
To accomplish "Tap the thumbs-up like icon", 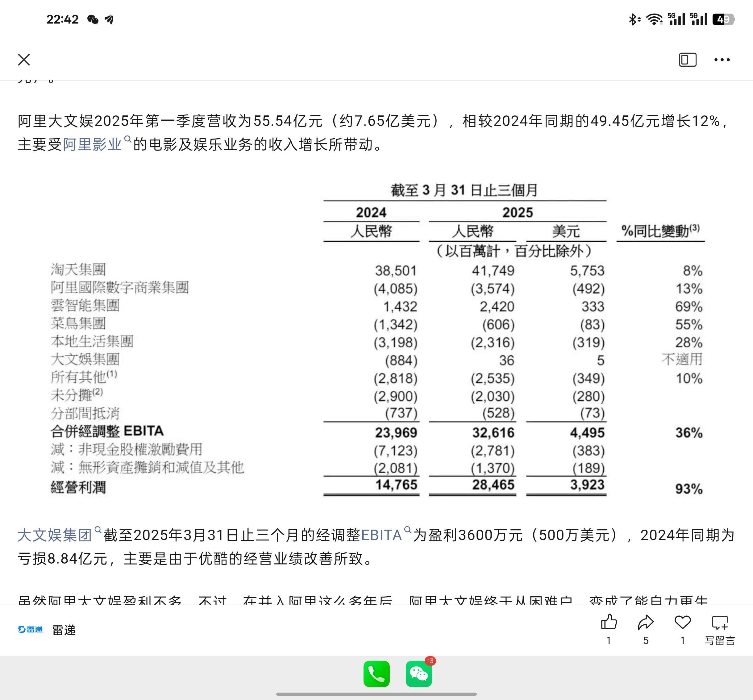I will pos(609,622).
